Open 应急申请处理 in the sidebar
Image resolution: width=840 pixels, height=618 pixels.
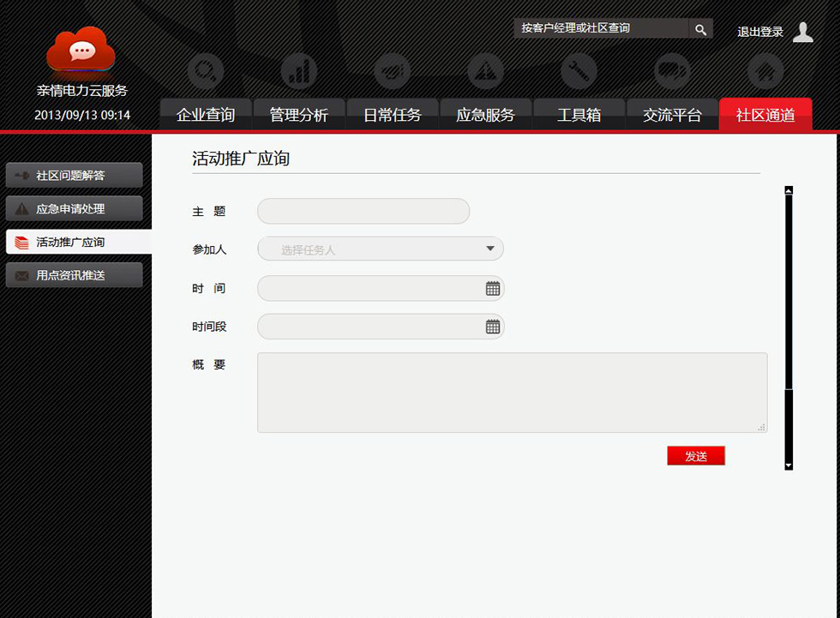(75, 209)
